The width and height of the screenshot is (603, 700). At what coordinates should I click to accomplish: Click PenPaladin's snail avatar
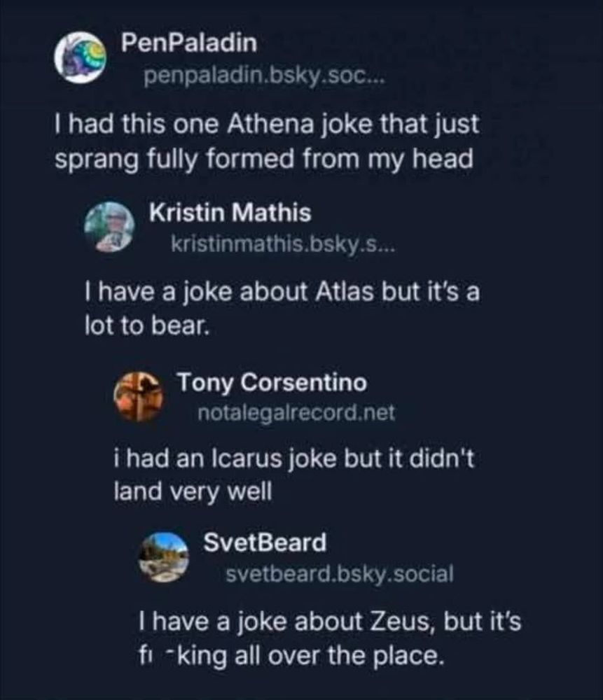point(80,57)
